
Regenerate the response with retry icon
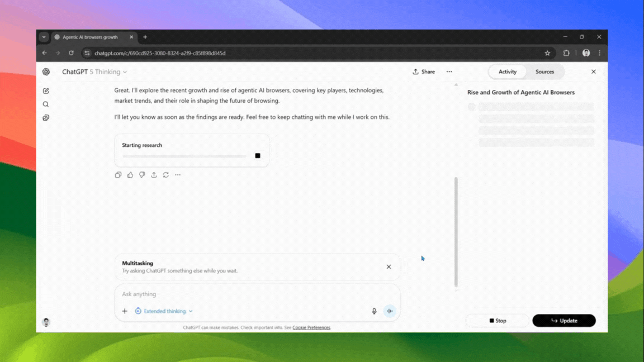166,175
